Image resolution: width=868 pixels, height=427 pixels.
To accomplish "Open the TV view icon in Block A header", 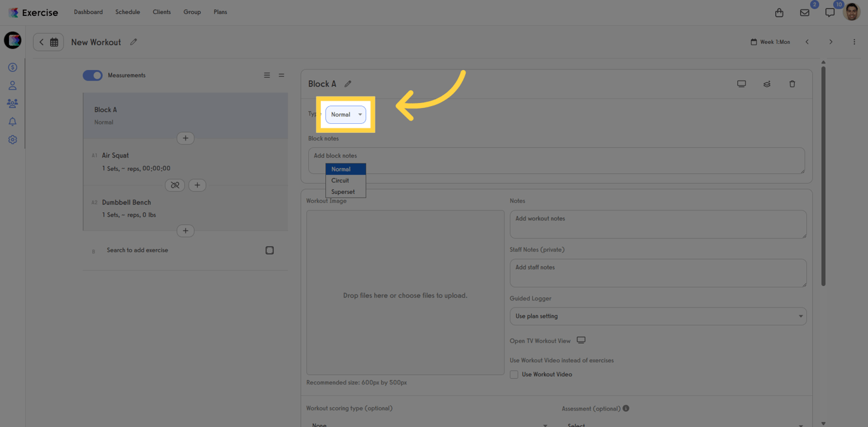I will [742, 84].
